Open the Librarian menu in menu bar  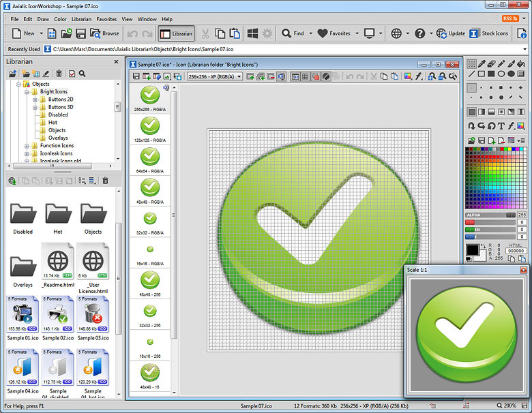[x=81, y=19]
